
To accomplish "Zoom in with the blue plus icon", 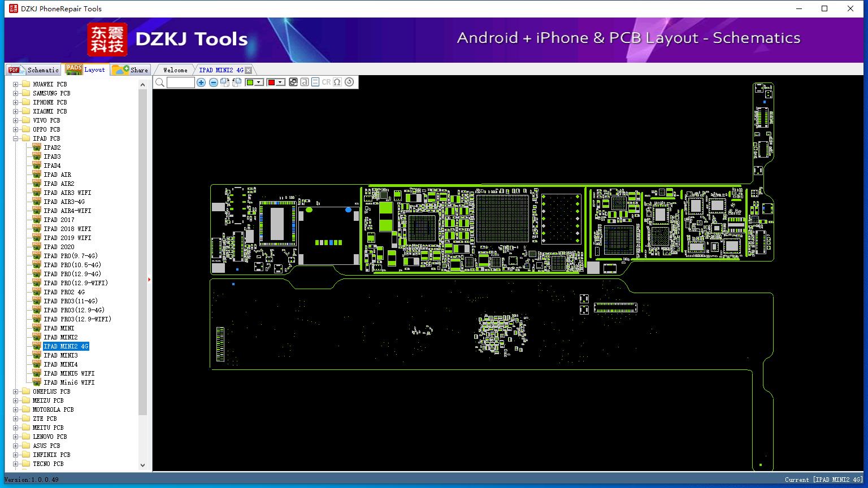I will click(201, 82).
